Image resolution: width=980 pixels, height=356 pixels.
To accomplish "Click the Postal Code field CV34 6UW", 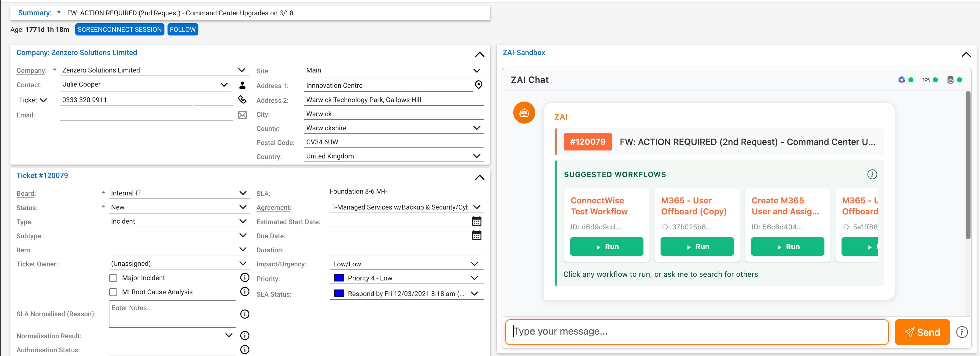I will pyautogui.click(x=394, y=142).
